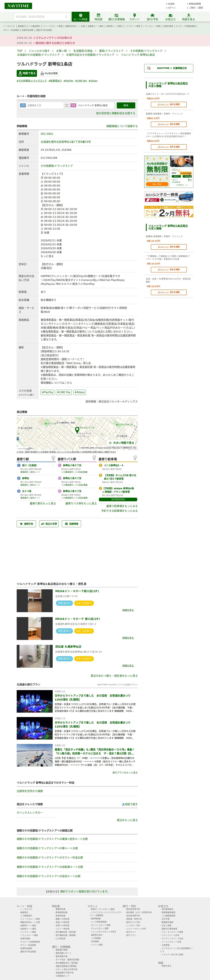Image resolution: width=210 pixels, height=980 pixels.
Task: Open the 時刻表 timetable tab
Action: [x=98, y=17]
